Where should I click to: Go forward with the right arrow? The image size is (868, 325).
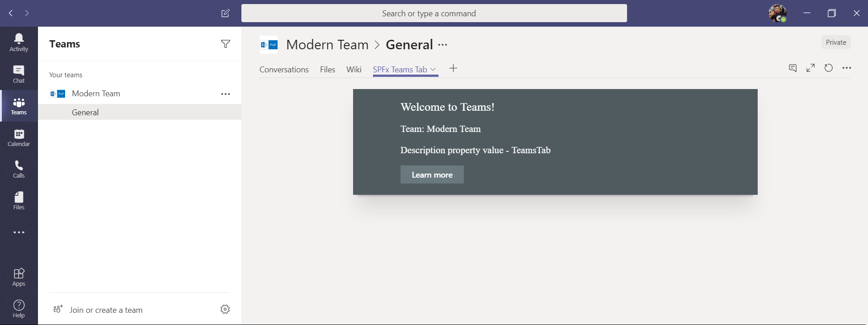[27, 13]
